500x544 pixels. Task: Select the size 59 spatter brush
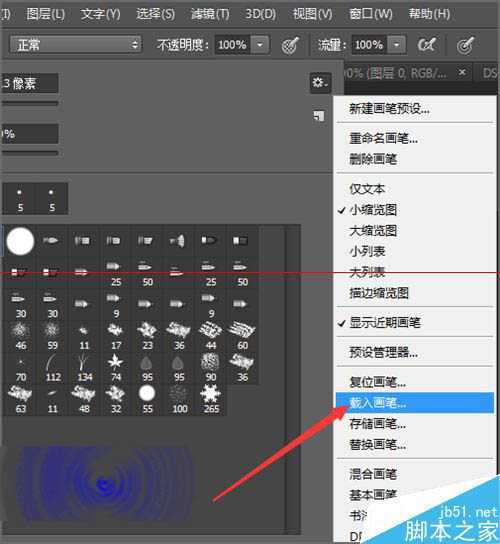click(x=52, y=336)
